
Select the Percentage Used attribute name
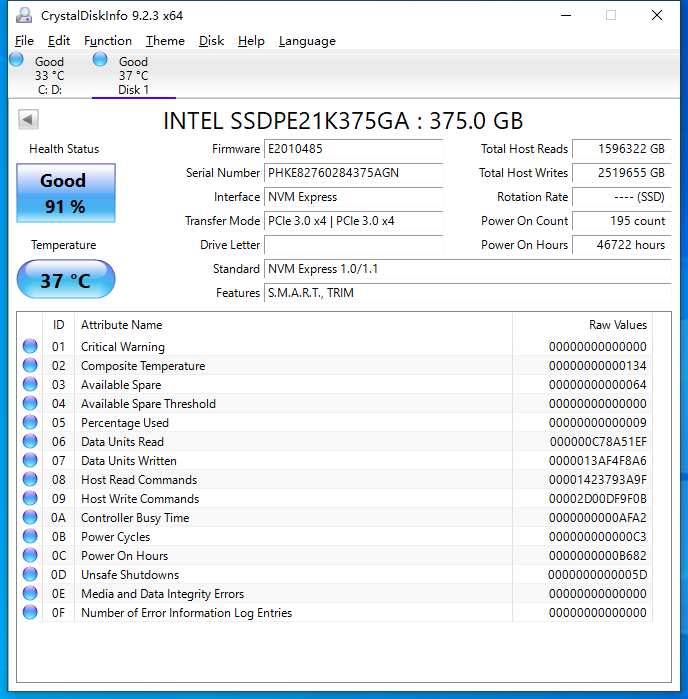click(x=125, y=423)
